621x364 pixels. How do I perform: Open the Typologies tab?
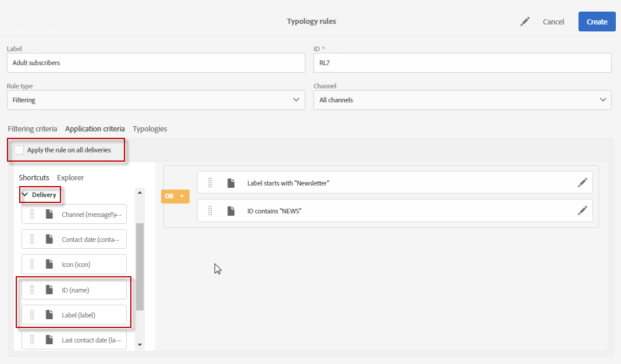(149, 129)
